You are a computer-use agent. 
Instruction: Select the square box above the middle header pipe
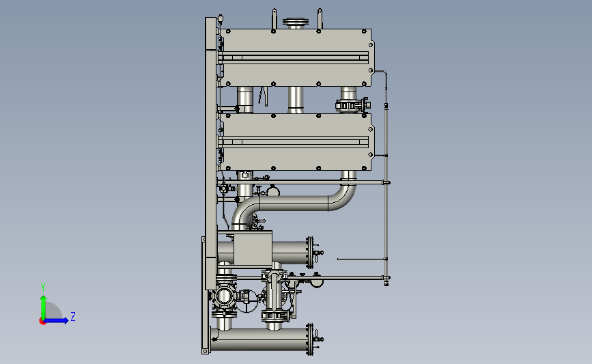pos(253,248)
